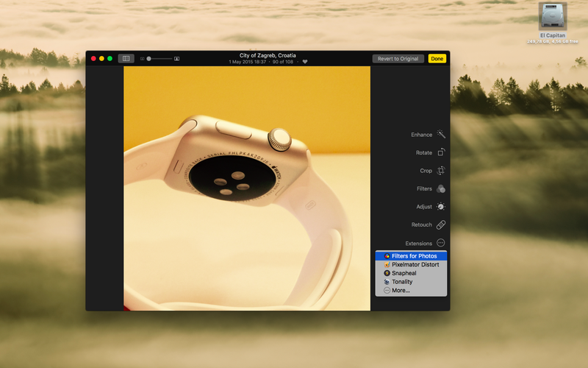Click the Filters label

click(x=424, y=189)
